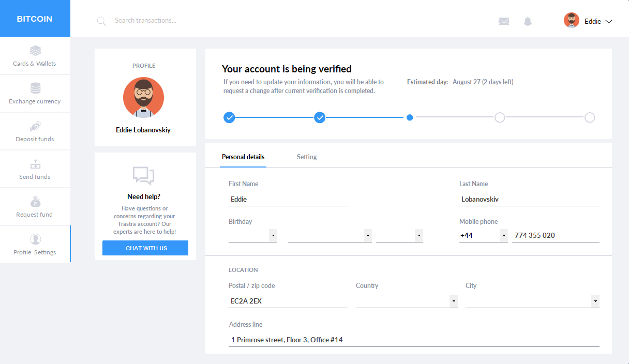Open the middle Birthday dropdown
The height and width of the screenshot is (364, 629).
click(330, 236)
